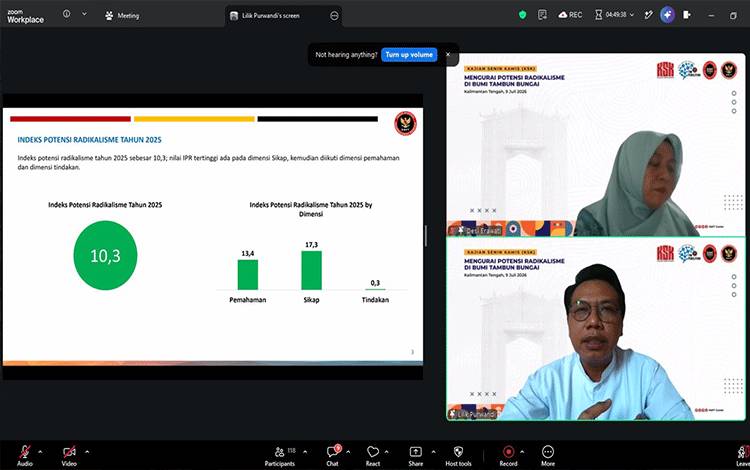
Task: Expand the Participants options caret
Action: pyautogui.click(x=305, y=451)
